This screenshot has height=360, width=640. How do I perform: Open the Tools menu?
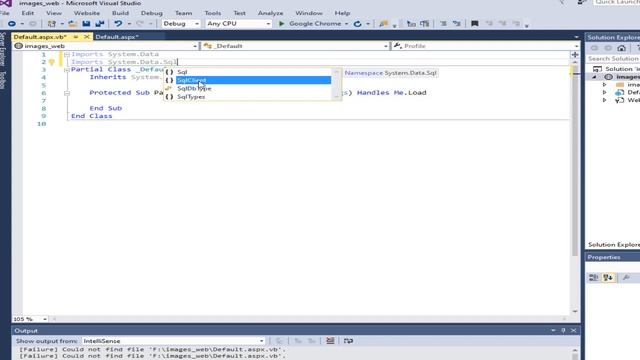[x=213, y=13]
